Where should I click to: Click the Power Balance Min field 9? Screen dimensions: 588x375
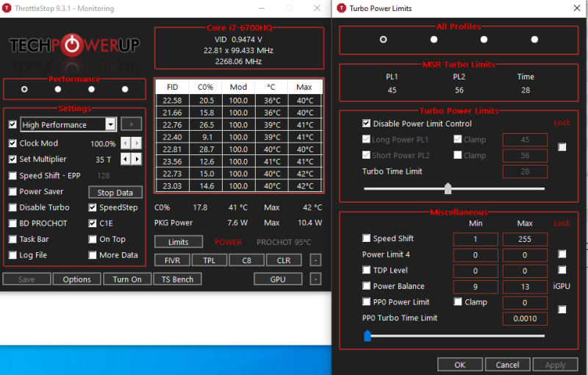(476, 287)
